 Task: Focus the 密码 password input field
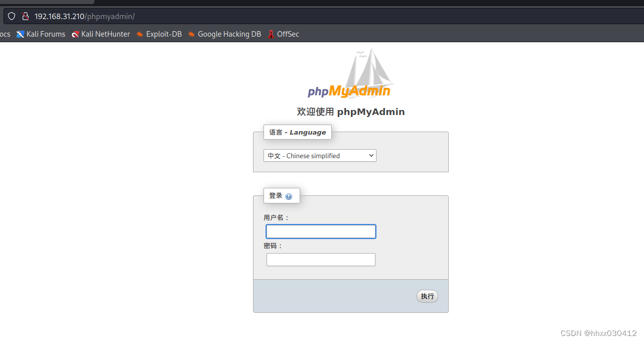321,260
